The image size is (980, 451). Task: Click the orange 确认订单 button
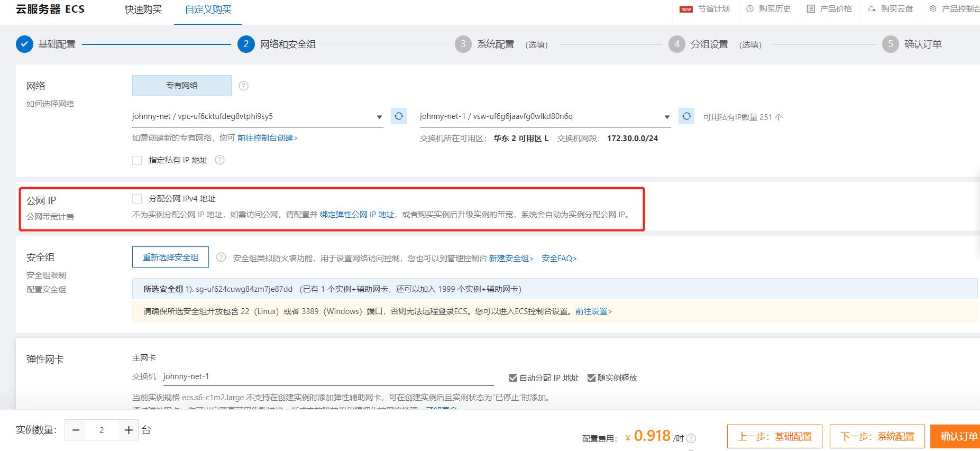[x=956, y=437]
